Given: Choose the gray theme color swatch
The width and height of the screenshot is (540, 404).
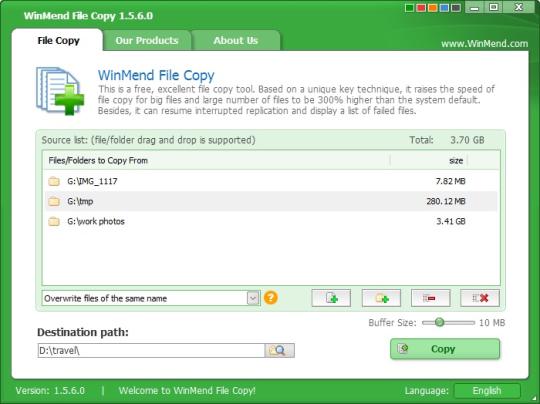Looking at the screenshot, I should tap(456, 8).
